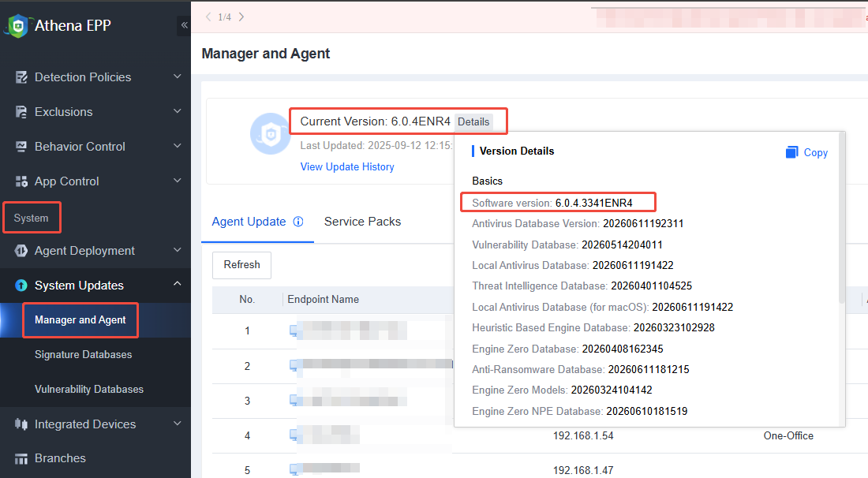
Task: Click the Integrated Devices sidebar icon
Action: pos(21,424)
